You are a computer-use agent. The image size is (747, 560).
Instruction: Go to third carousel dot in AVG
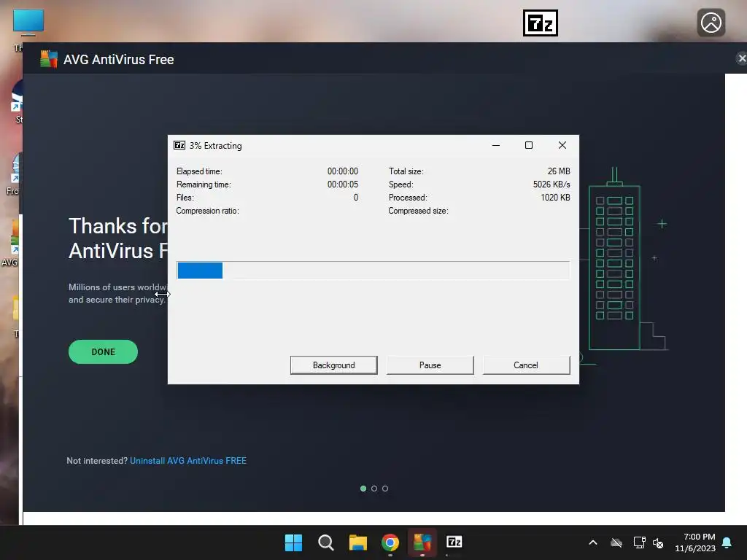tap(385, 489)
